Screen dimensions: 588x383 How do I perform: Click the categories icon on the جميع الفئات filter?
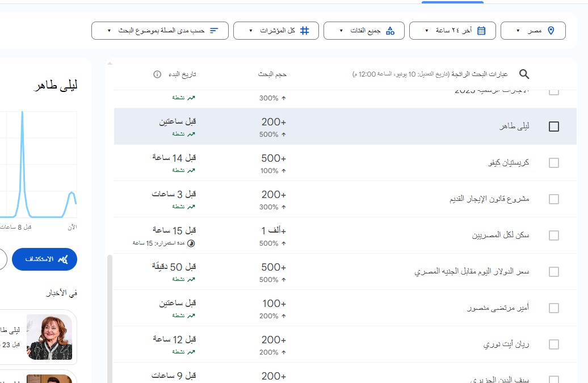(389, 30)
